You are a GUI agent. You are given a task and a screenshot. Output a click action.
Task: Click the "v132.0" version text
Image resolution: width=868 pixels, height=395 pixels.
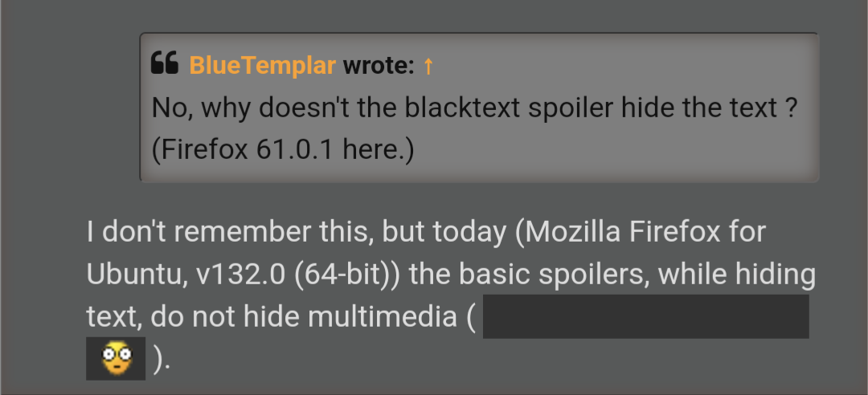coord(240,275)
